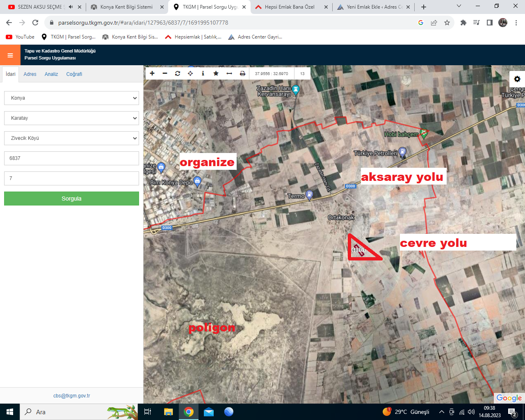Open Konya Kent Bilgi Sis bookmark
525x420 pixels.
(x=130, y=37)
